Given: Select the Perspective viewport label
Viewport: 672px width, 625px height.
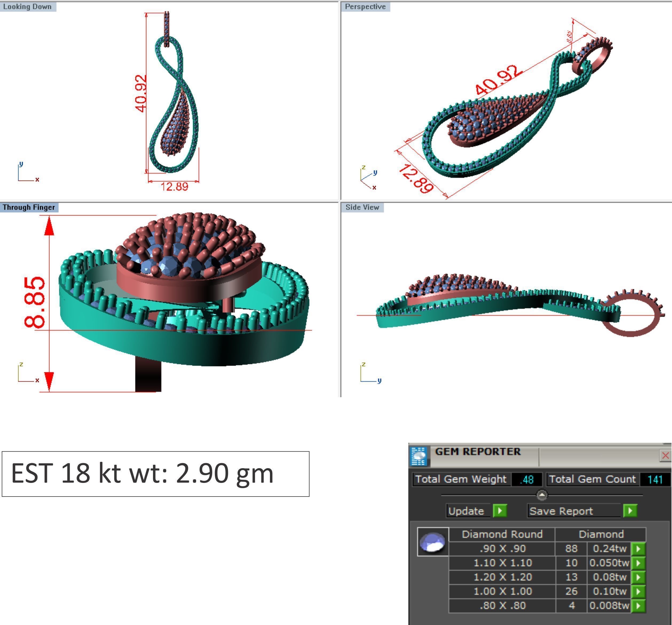Looking at the screenshot, I should click(x=366, y=7).
